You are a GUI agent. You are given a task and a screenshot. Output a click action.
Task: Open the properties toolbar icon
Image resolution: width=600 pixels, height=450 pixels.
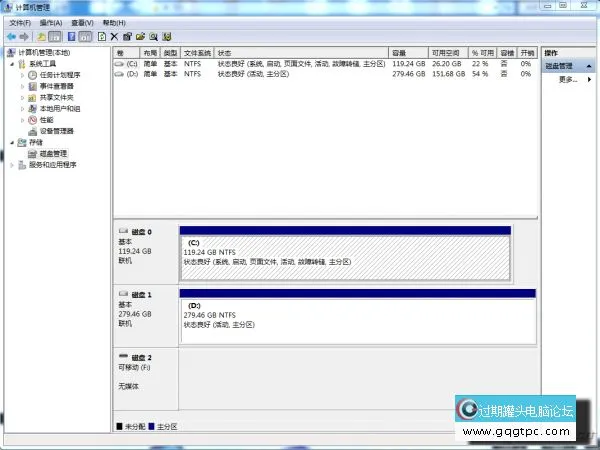(127, 37)
